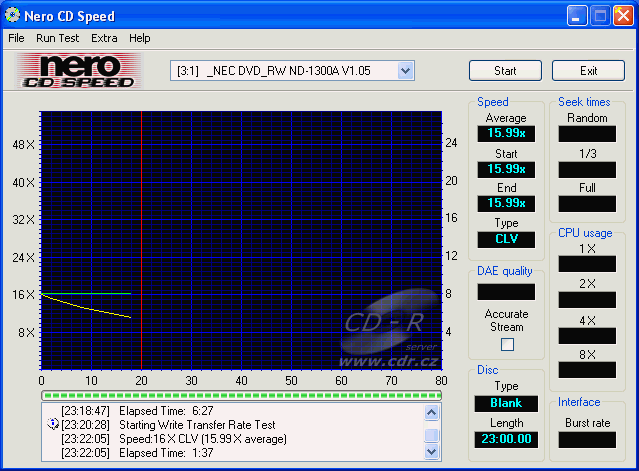Click the red position marker line in graph
The image size is (639, 471).
tap(141, 240)
